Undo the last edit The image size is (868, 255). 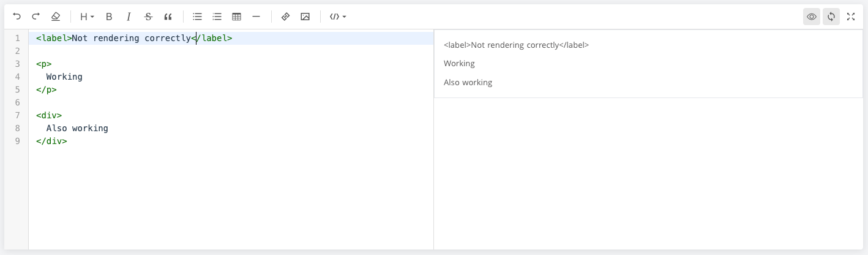tap(17, 17)
